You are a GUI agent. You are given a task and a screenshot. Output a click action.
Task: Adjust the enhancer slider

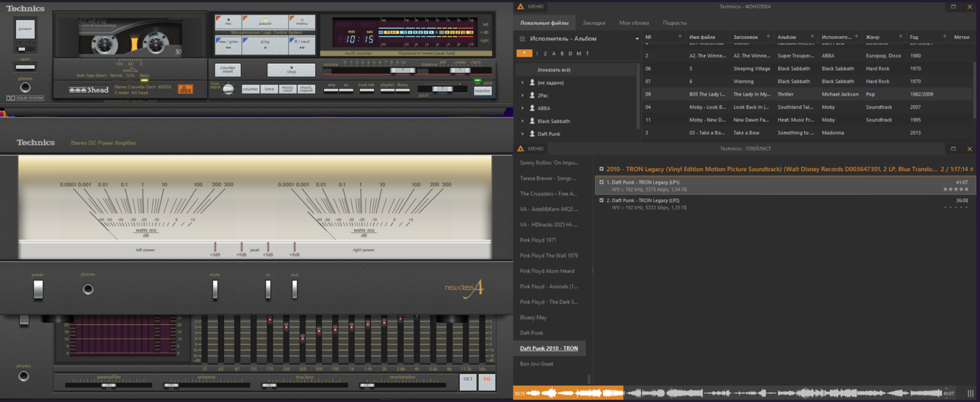(171, 384)
